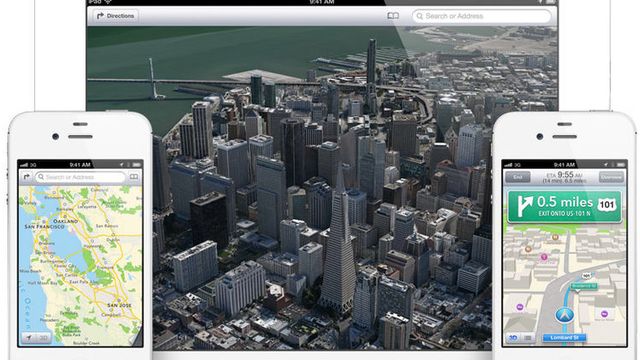Toggle 3D view on the left iPhone map
640x360 pixels.
(43, 338)
